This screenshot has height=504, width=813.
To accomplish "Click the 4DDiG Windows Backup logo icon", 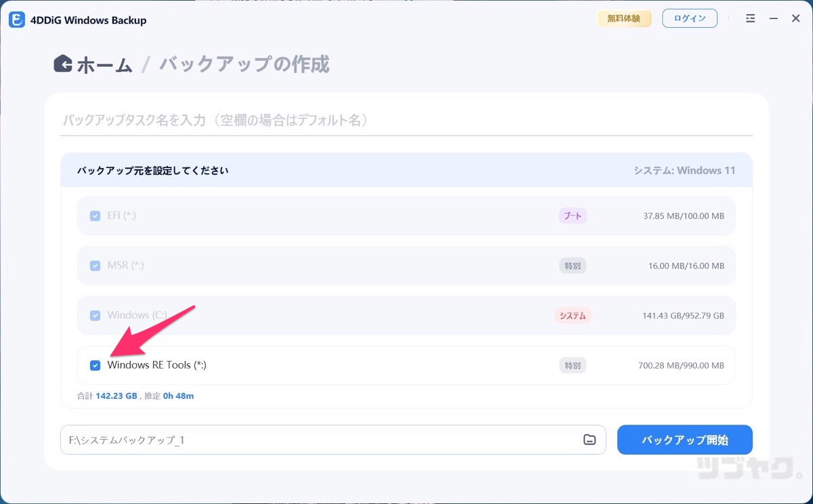I will point(16,19).
